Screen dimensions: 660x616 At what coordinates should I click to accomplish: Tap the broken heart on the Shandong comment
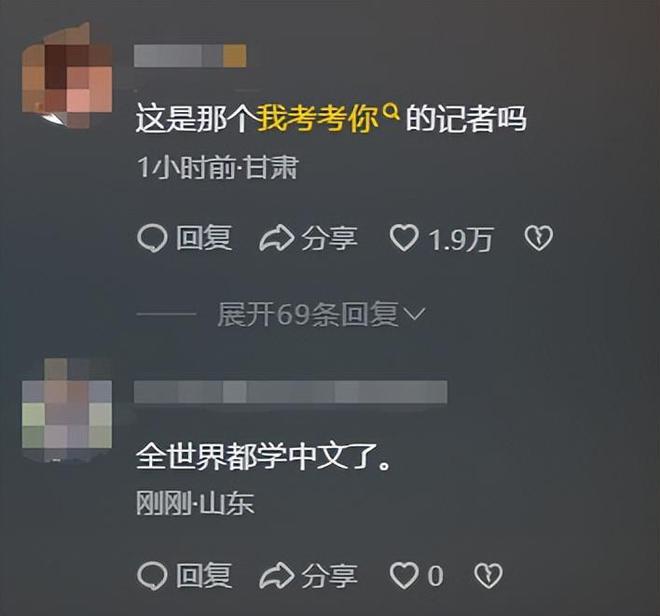(488, 576)
